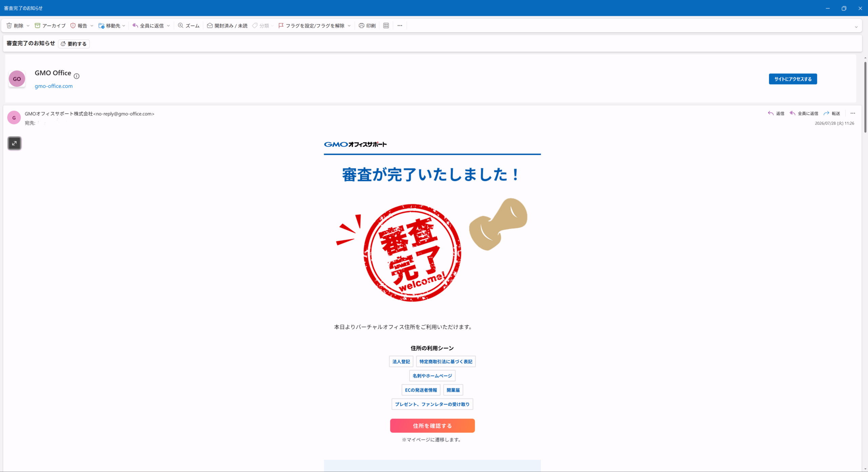The height and width of the screenshot is (472, 868).
Task: Click the G avatar beside sender address
Action: [x=14, y=118]
